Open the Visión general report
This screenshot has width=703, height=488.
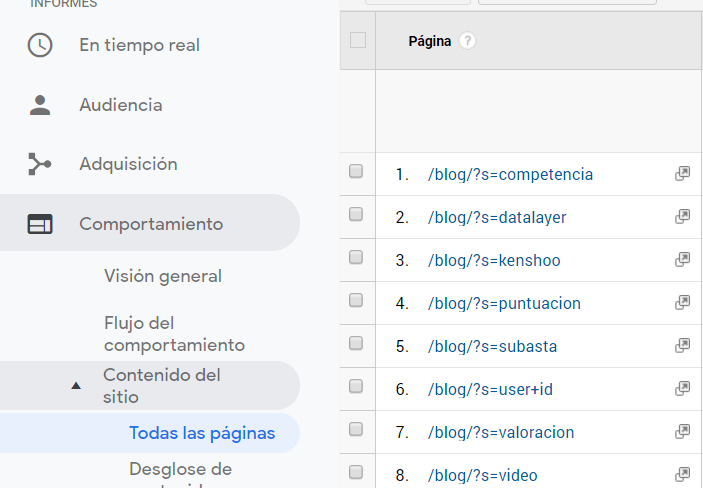coord(163,276)
